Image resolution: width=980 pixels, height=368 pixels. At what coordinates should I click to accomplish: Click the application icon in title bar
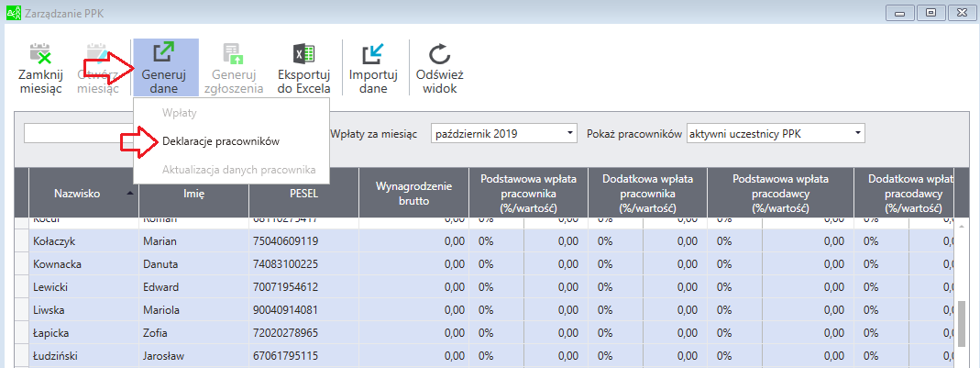11,11
